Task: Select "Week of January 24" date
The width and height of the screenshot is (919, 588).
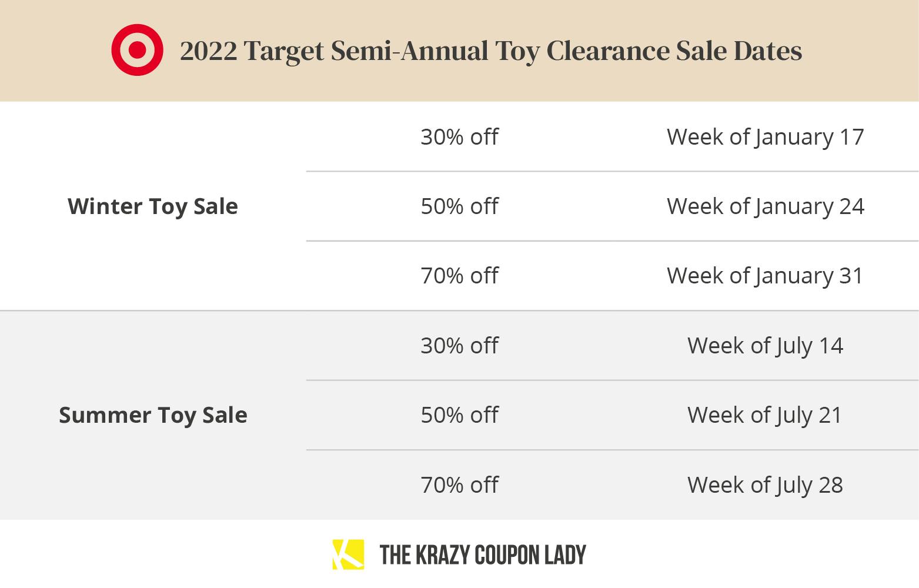Action: [x=765, y=206]
